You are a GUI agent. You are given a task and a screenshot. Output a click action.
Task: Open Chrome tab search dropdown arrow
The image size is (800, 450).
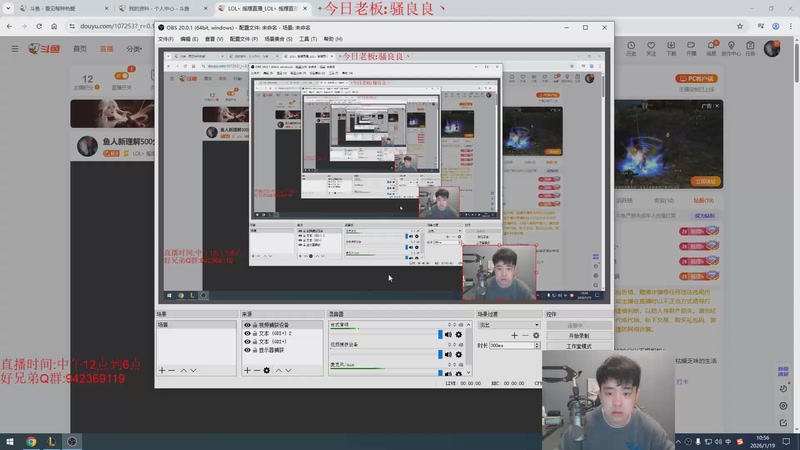[8, 8]
